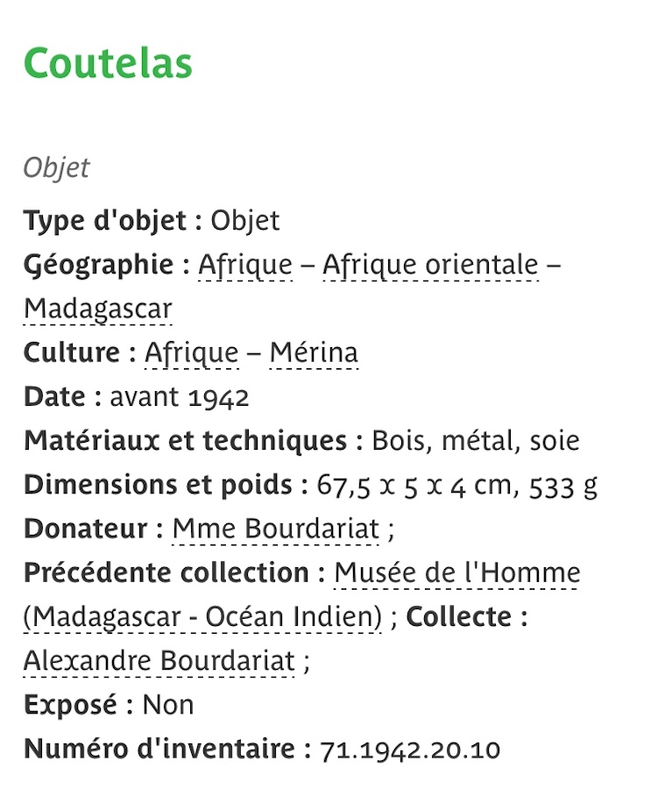This screenshot has width=672, height=789.
Task: Open the Alexandre Bourdariat collector link
Action: click(159, 661)
